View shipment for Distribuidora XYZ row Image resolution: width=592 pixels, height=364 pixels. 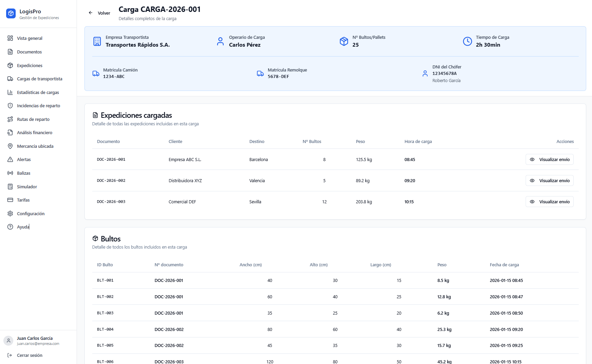point(549,181)
